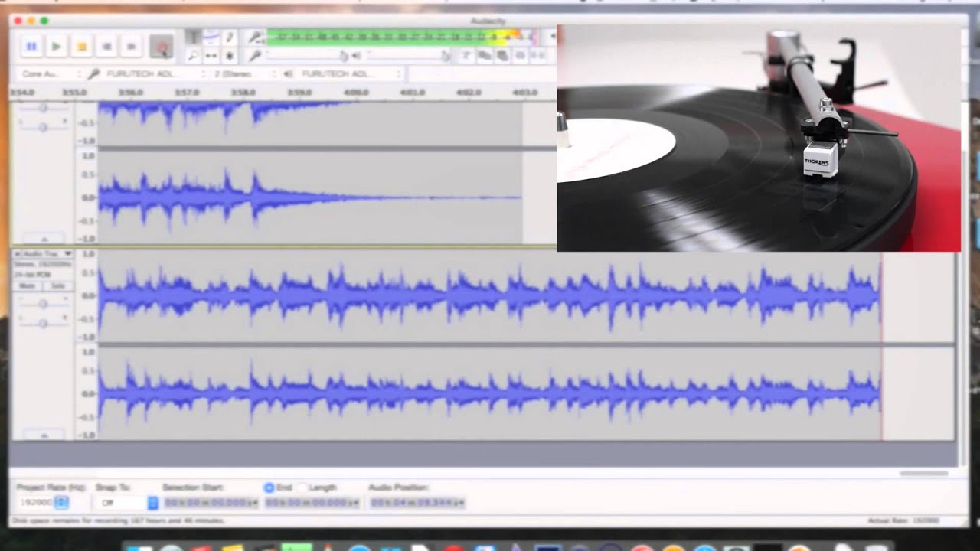Select the Length radio button
This screenshot has width=980, height=551.
[303, 487]
